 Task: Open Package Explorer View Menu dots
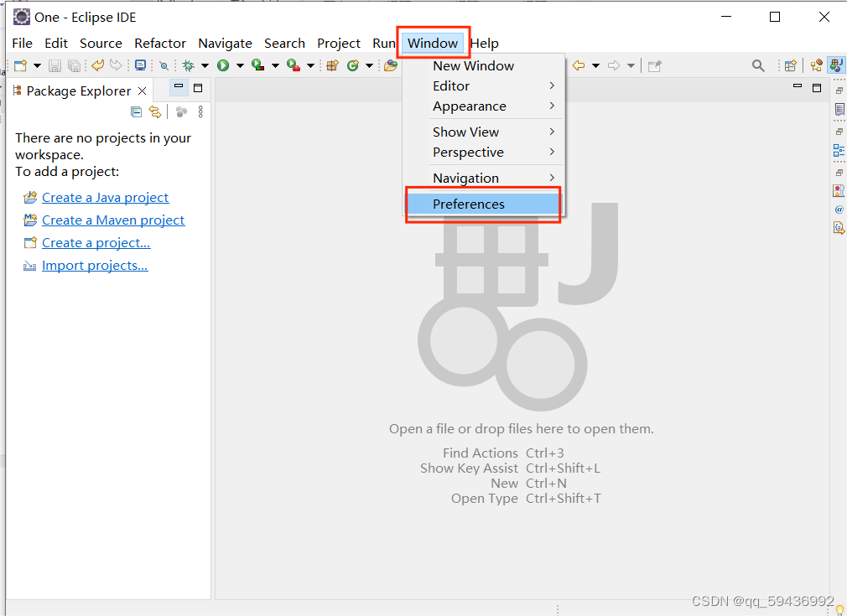(200, 111)
